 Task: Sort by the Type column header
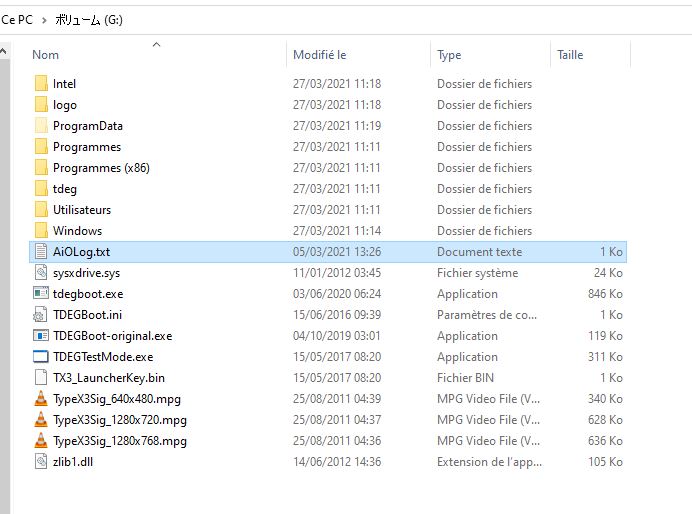(x=449, y=55)
